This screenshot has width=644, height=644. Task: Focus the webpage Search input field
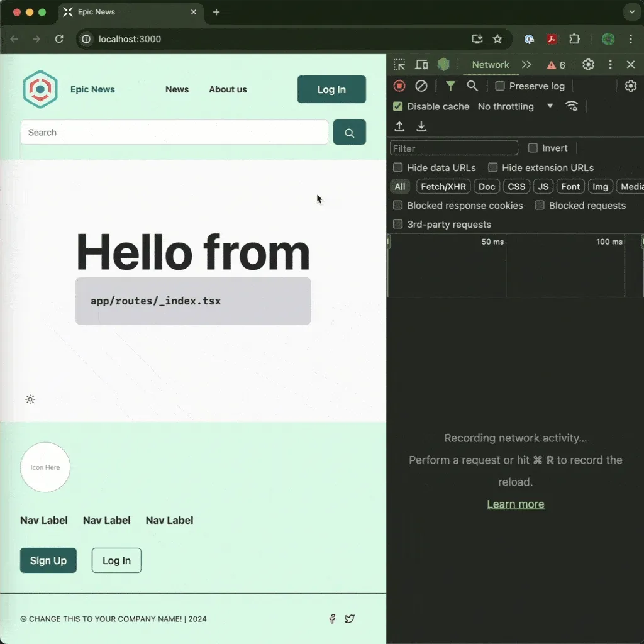174,132
